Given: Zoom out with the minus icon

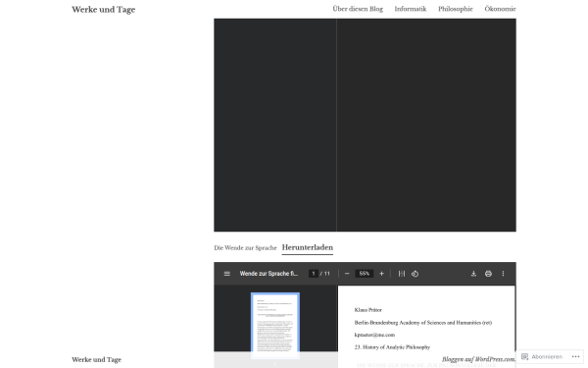Looking at the screenshot, I should pyautogui.click(x=347, y=274).
